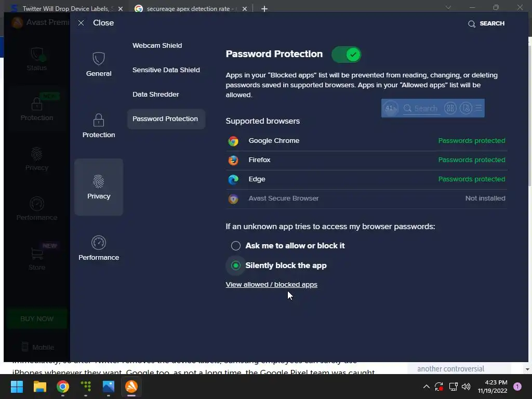
Task: Turn off the Password Protection toggle
Action: pos(346,55)
